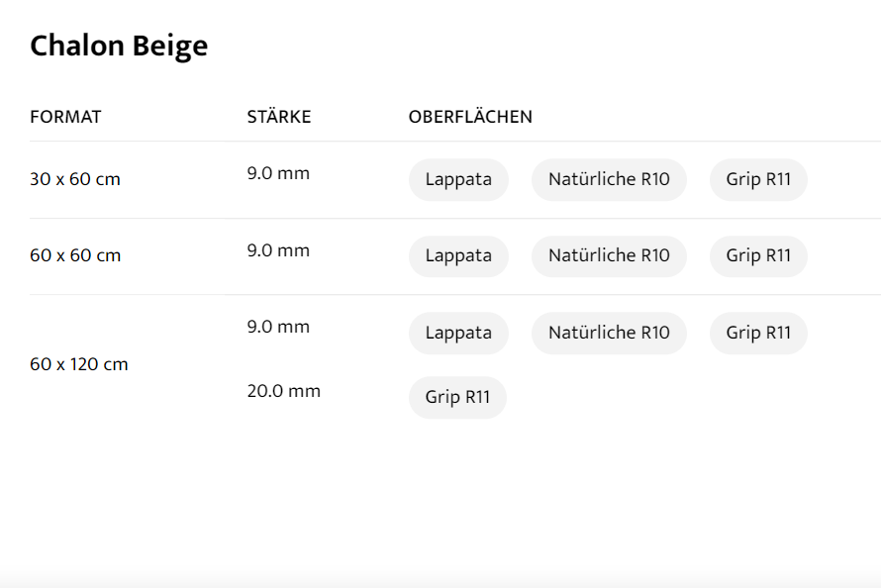Click 9.0 mm thickness in 30 x 60 cm row

pos(278,173)
